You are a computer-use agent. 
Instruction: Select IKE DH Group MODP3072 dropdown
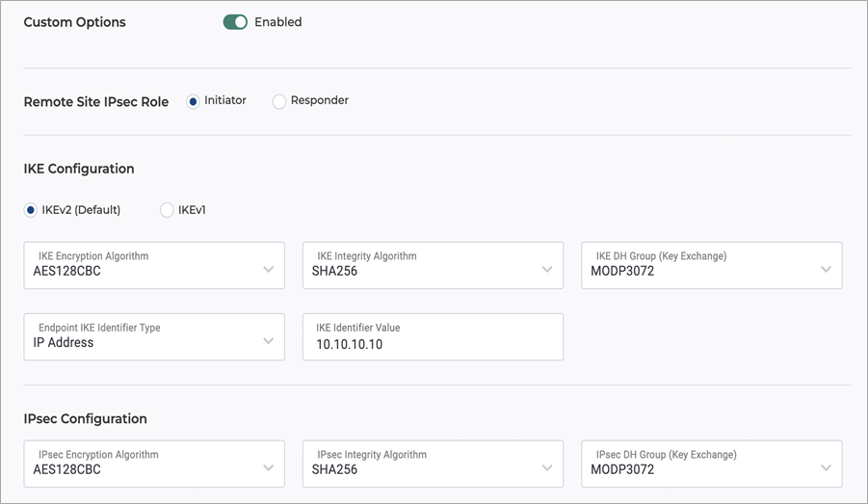[712, 265]
